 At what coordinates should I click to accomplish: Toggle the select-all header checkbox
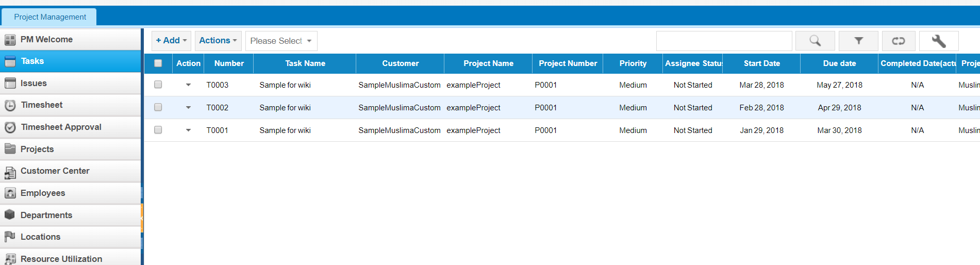pos(158,63)
